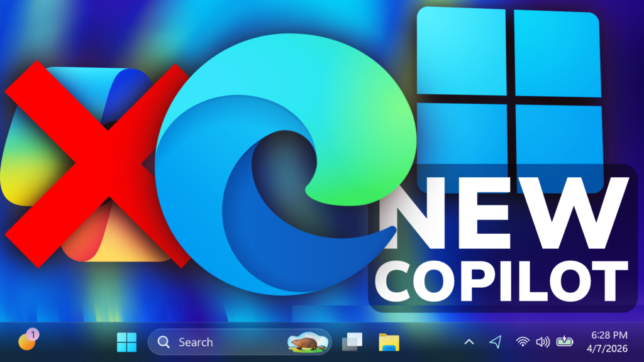644x362 pixels.
Task: Click the magnifying glass search icon
Action: tap(164, 343)
